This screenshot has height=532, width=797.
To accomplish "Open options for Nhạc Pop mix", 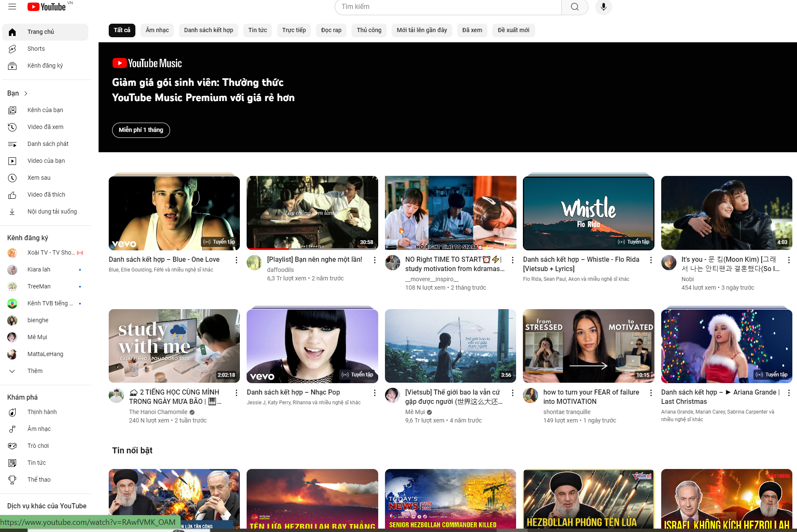I will pyautogui.click(x=374, y=393).
